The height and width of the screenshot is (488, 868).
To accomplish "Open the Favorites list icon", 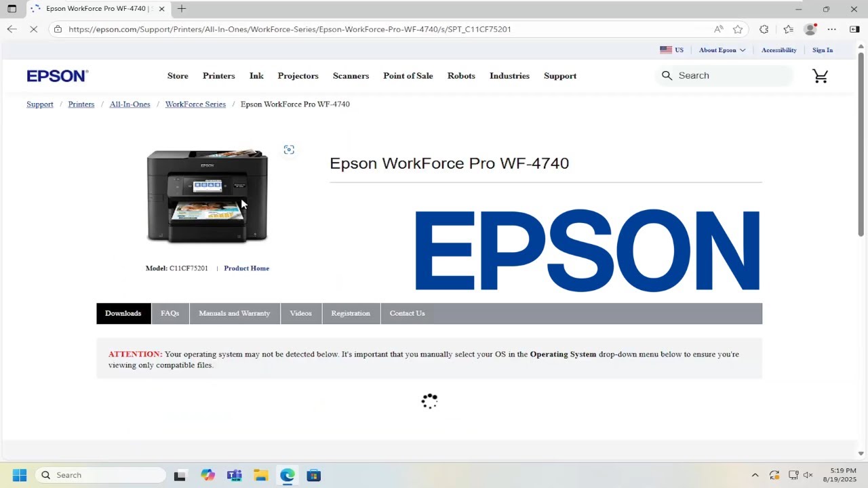I will (788, 29).
